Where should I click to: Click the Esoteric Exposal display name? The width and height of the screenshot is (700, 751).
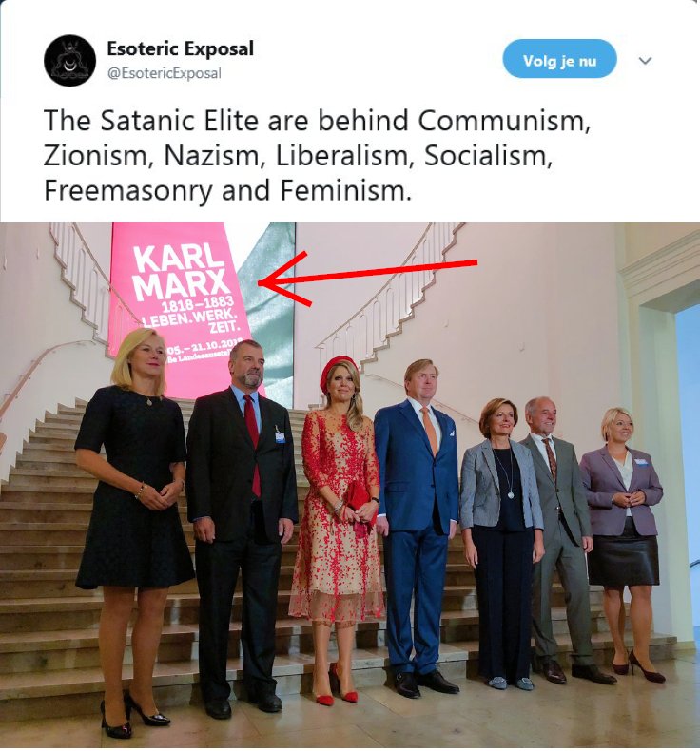(180, 48)
